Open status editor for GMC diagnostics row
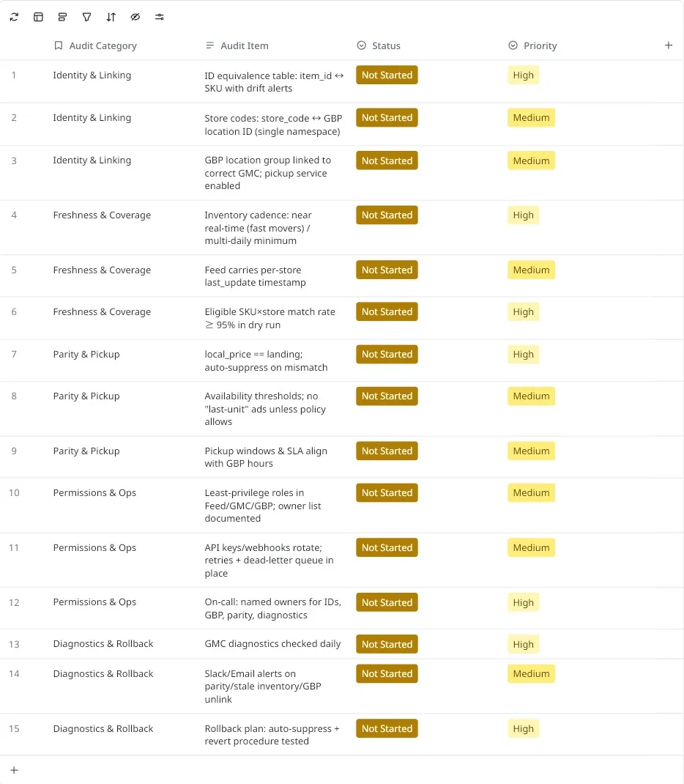The image size is (684, 784). click(387, 644)
